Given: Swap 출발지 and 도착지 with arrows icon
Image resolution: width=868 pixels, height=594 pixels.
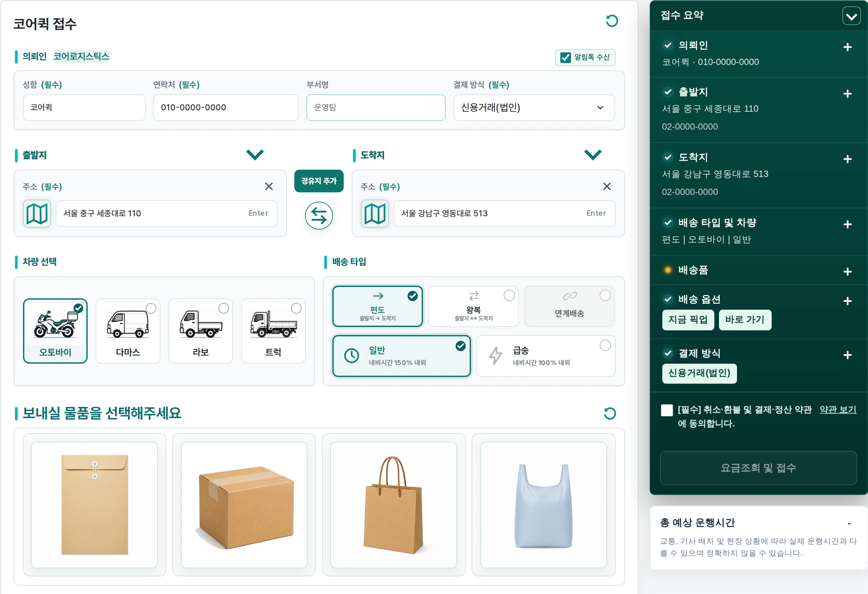Looking at the screenshot, I should point(319,216).
